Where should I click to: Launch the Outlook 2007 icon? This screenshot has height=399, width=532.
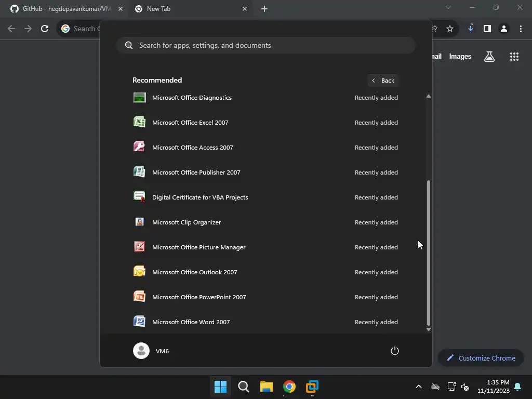pyautogui.click(x=139, y=272)
